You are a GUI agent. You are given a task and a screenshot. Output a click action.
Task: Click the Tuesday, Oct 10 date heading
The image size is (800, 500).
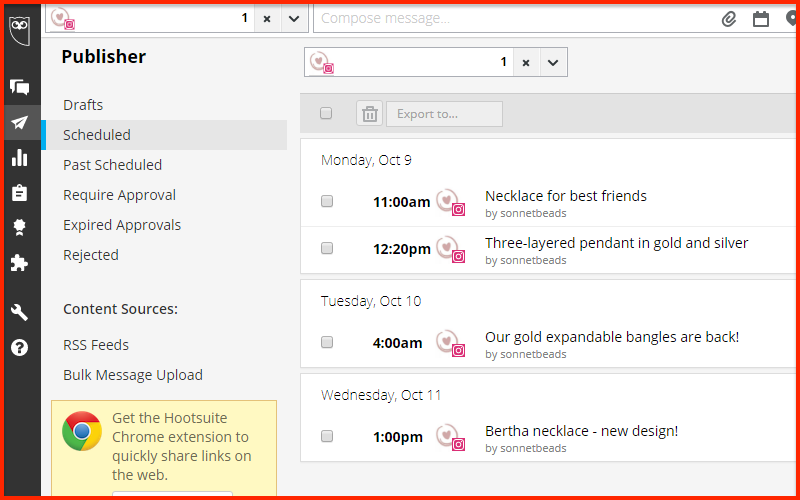pyautogui.click(x=371, y=301)
